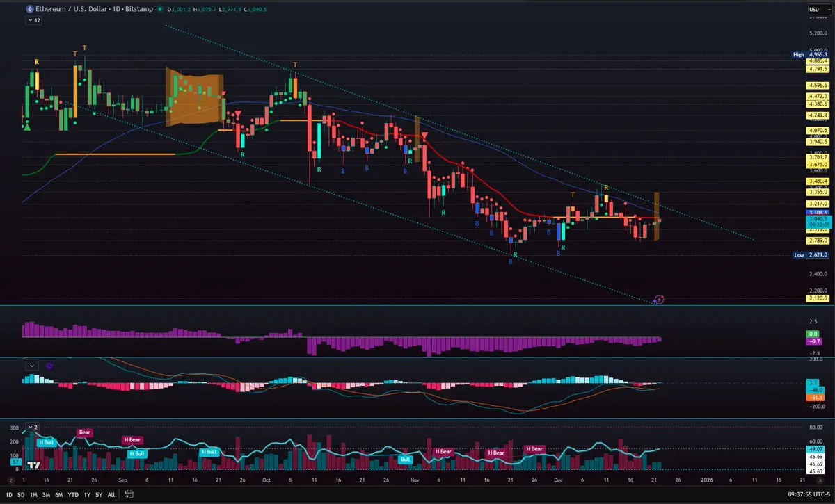
Task: Click the yellow 3,217.0 price level label
Action: pos(818,203)
